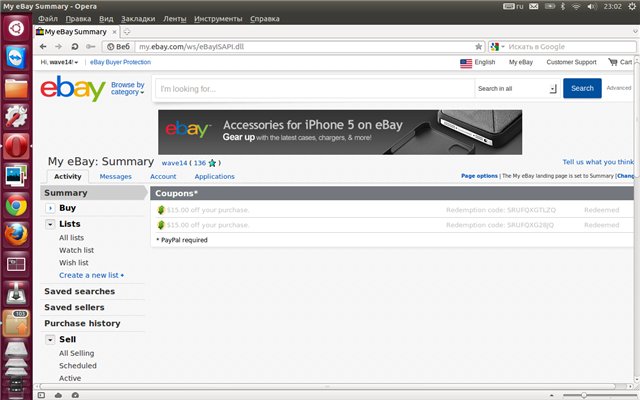Click the Advanced search link
The width and height of the screenshot is (640, 400).
618,88
